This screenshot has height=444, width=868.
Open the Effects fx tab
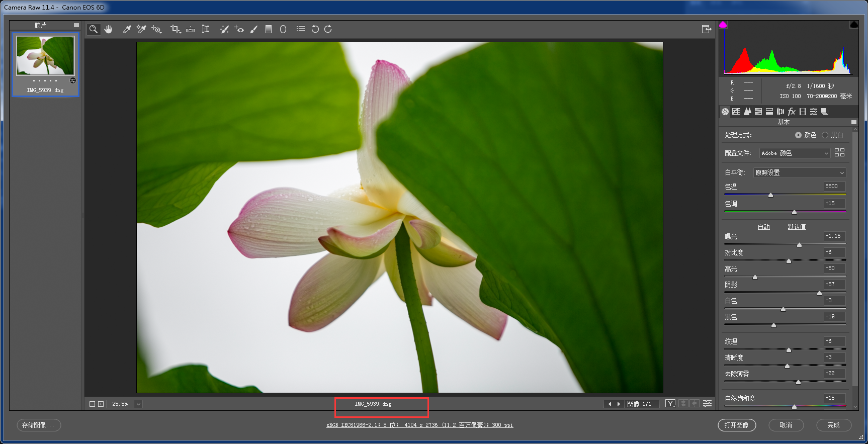click(792, 112)
